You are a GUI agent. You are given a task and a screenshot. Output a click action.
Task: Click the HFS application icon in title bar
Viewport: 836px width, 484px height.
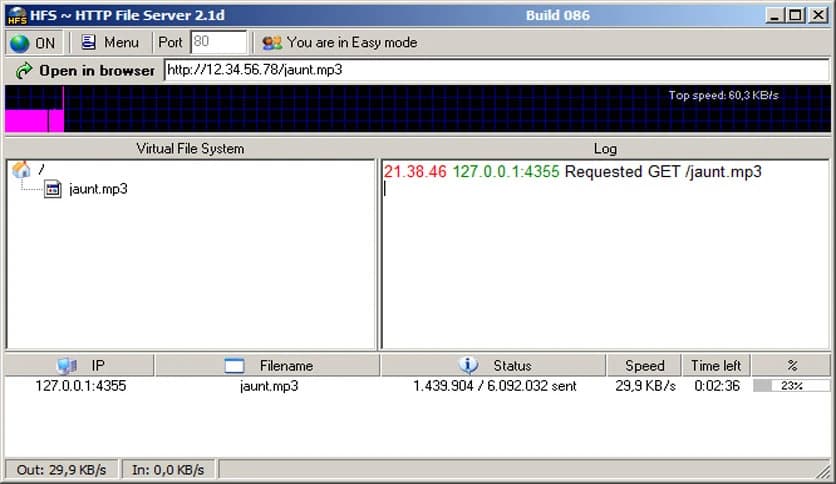17,15
